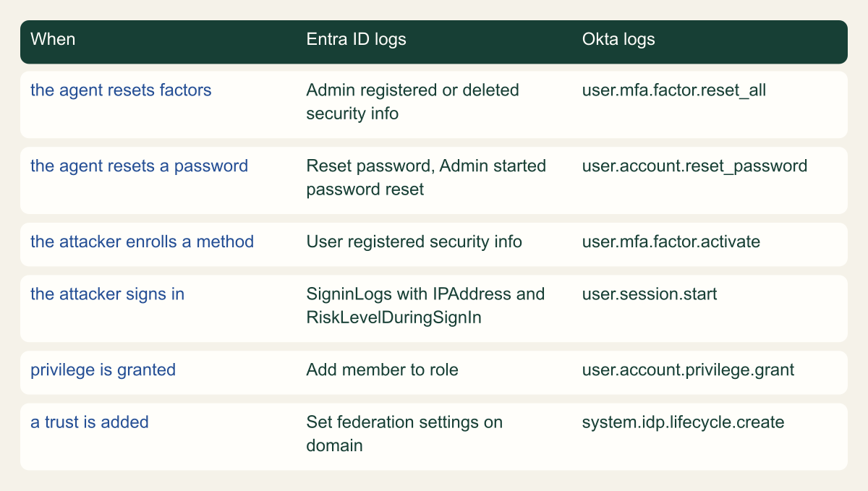
Task: Click 'the agent resets a password' label
Action: (139, 166)
